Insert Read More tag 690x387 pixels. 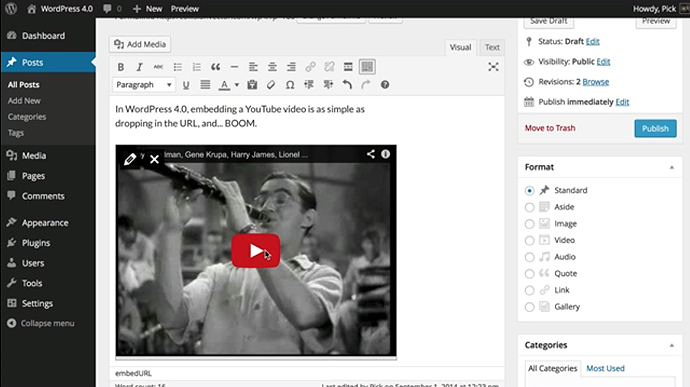coord(348,67)
